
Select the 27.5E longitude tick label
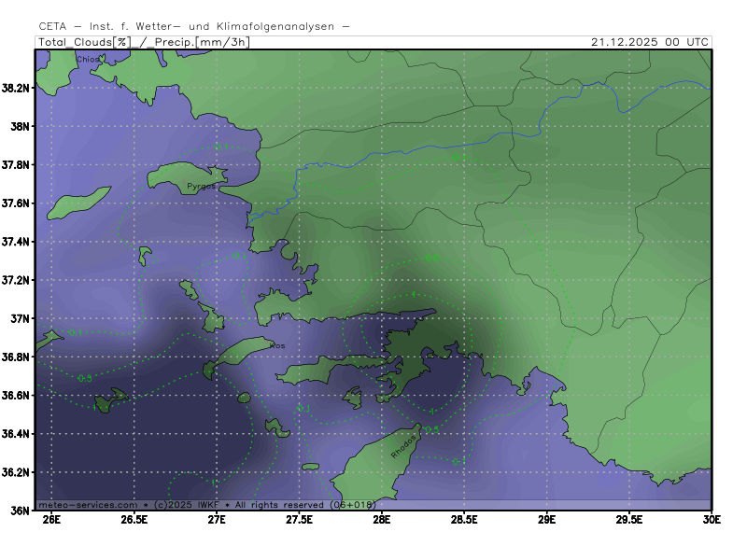[x=299, y=520]
